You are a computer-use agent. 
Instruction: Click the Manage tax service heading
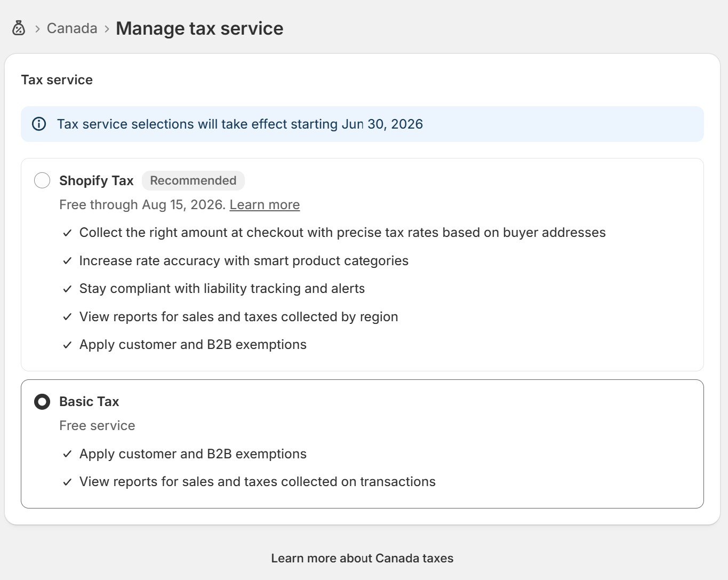(x=199, y=28)
